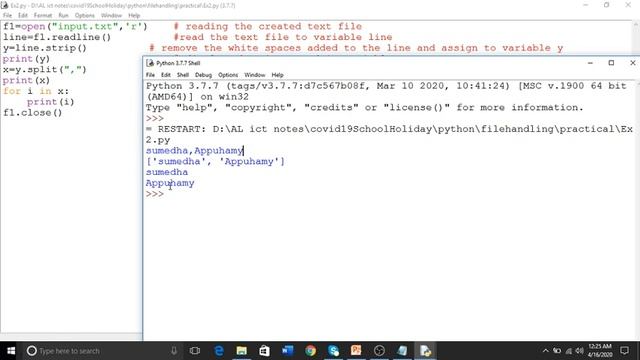The image size is (640, 360).
Task: Open Options menu in Python Shell
Action: pos(228,75)
